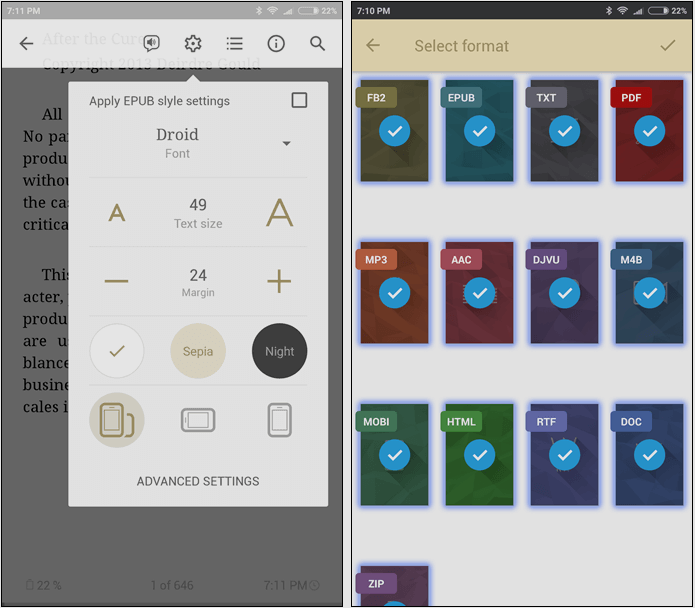The image size is (695, 608).
Task: Toggle FB2 format card
Action: (394, 131)
